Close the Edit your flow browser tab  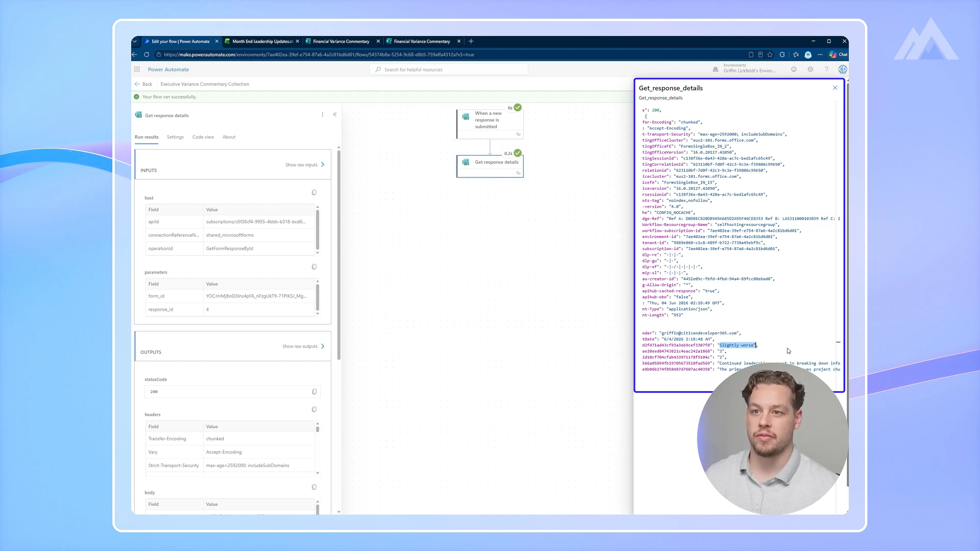click(x=217, y=41)
